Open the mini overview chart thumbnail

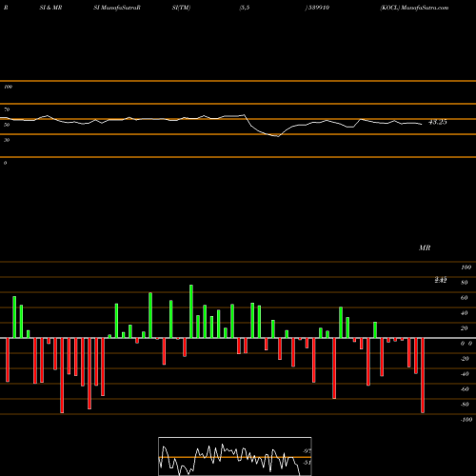pyautogui.click(x=235, y=456)
